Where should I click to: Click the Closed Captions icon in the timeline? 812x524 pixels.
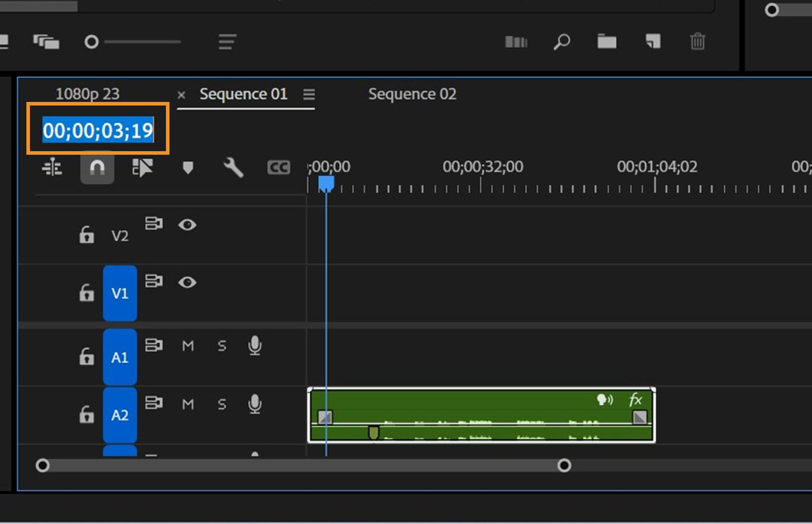(278, 167)
